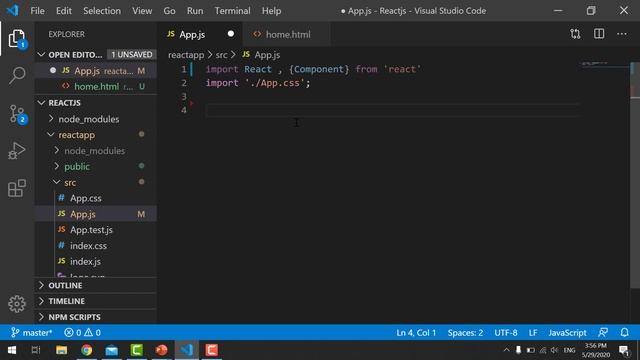Click the warnings count in status bar
Screen dimensions: 640x360
click(x=93, y=333)
